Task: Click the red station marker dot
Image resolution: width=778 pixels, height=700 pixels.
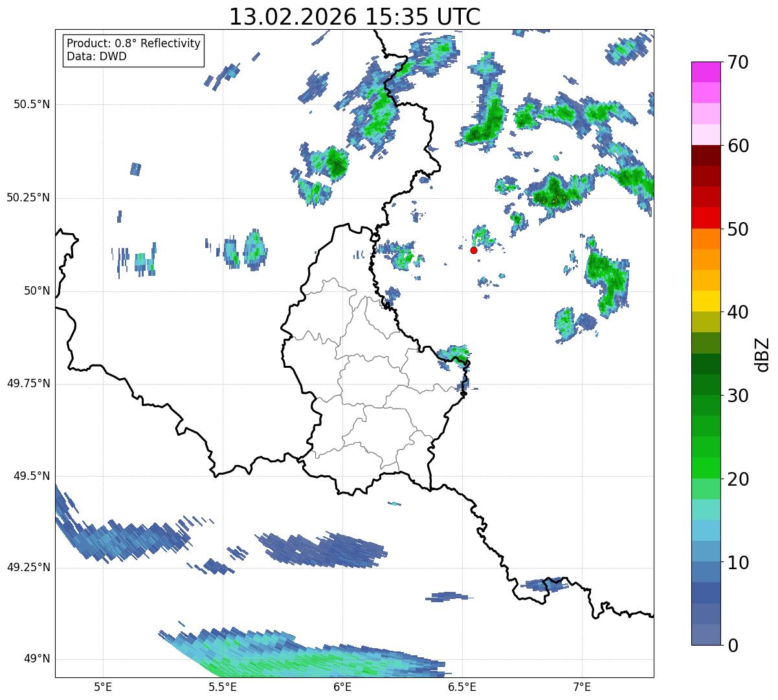Action: tap(474, 250)
